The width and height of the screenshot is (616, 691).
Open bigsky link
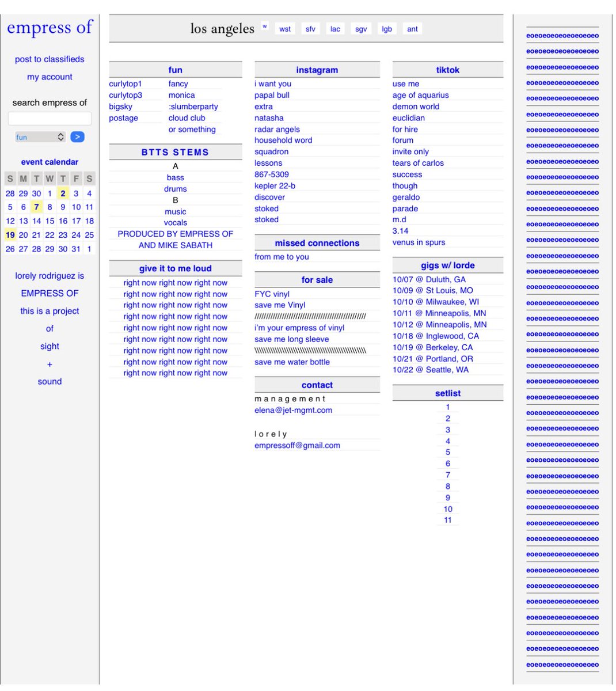point(121,107)
